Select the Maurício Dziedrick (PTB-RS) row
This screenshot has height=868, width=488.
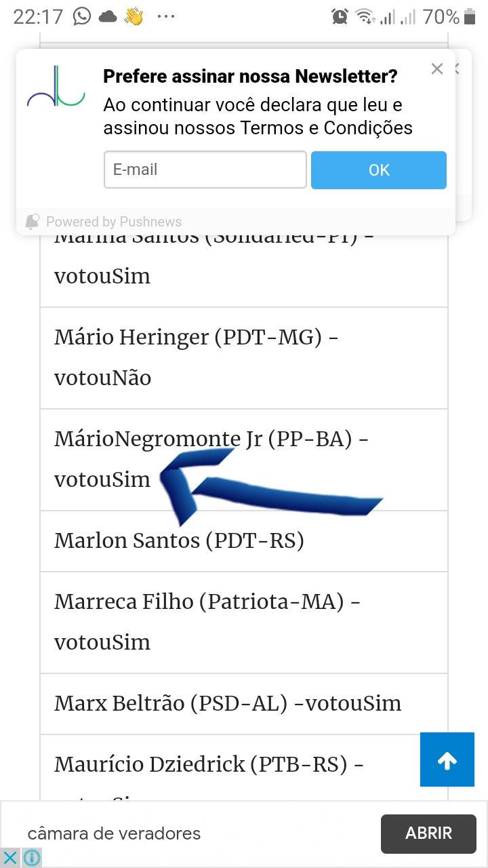click(224, 765)
